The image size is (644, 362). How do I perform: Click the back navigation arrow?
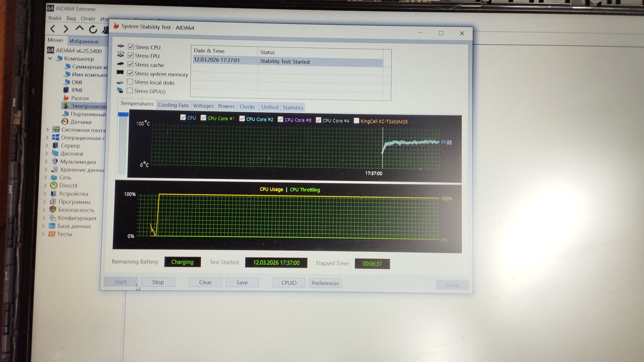(53, 29)
